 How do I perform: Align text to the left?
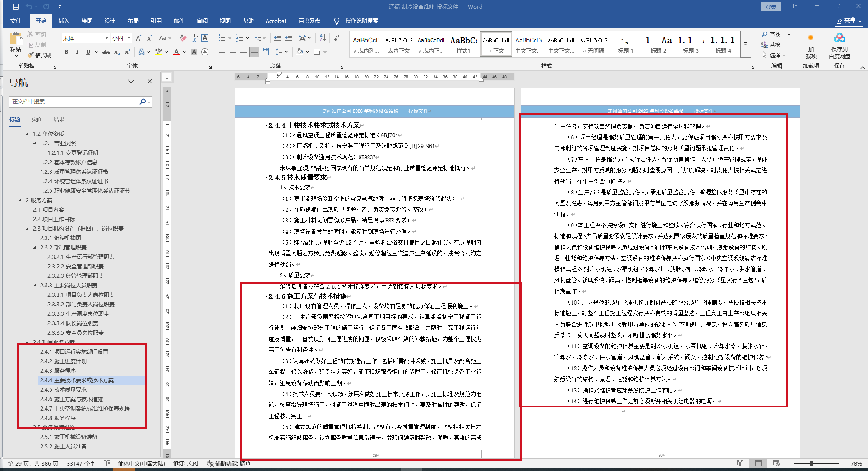tap(222, 52)
